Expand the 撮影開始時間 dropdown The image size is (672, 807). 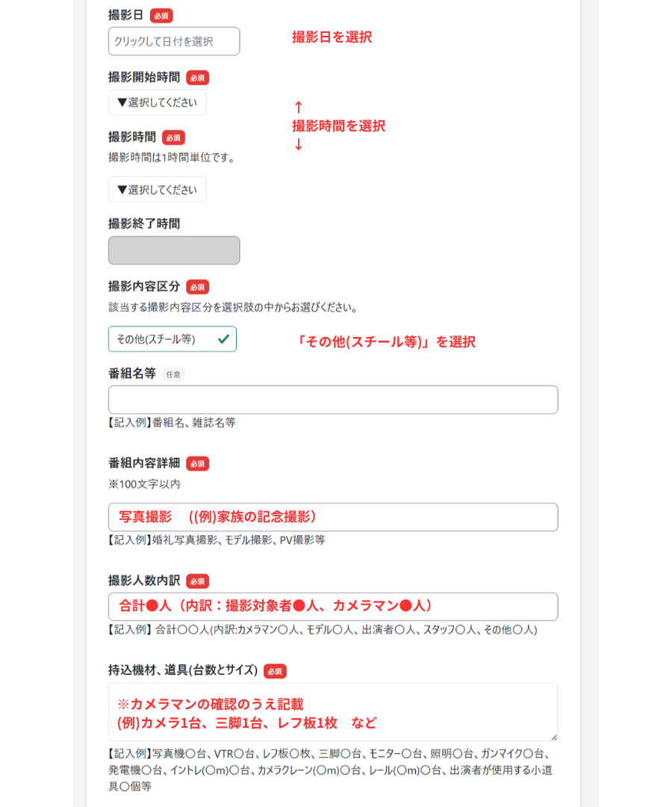(158, 102)
